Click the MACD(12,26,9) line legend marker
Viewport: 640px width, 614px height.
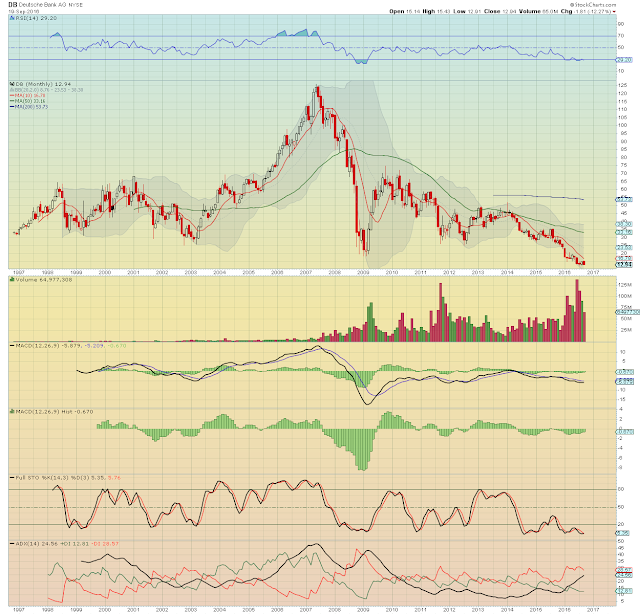(x=12, y=346)
